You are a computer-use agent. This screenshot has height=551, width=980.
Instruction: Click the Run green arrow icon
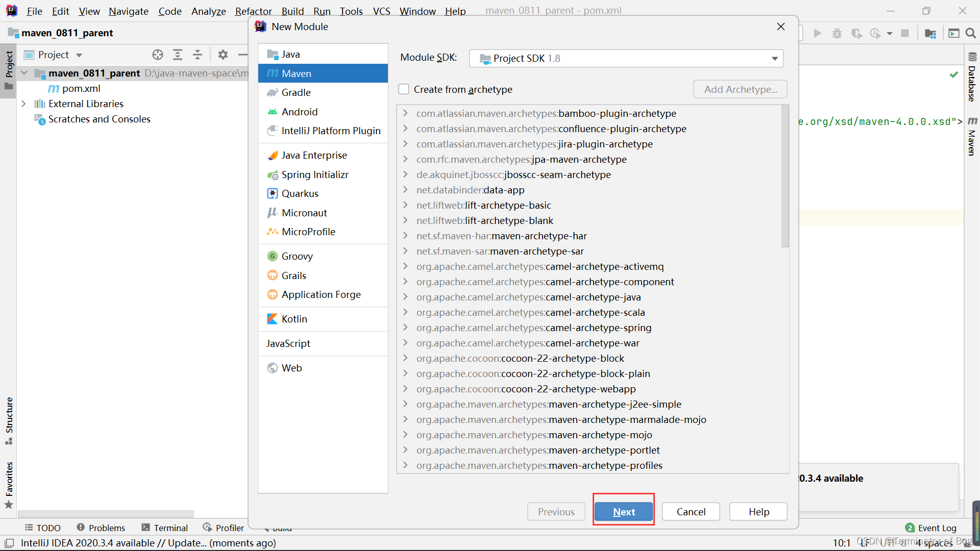(x=818, y=33)
